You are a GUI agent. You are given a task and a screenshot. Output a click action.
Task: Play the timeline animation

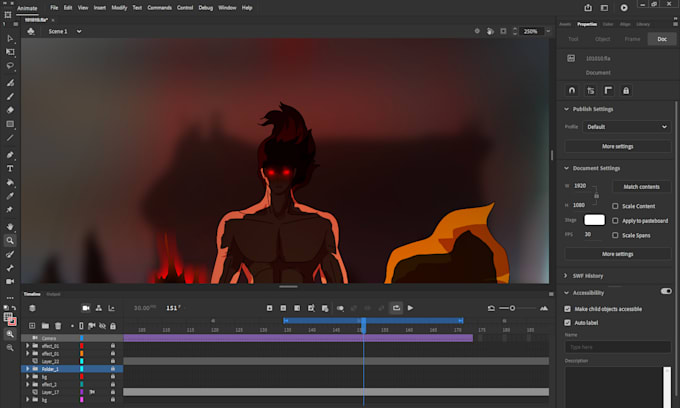point(410,308)
